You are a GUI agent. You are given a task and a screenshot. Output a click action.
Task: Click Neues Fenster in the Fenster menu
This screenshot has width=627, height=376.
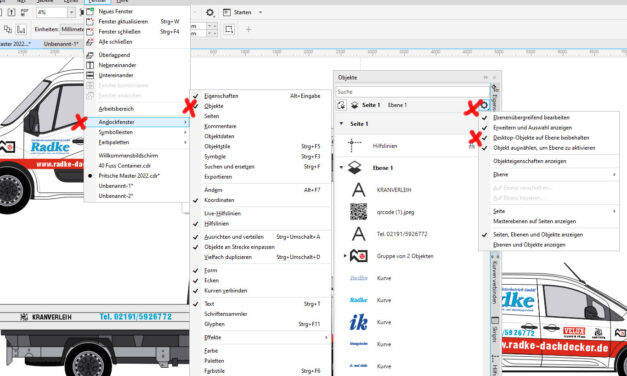(116, 11)
